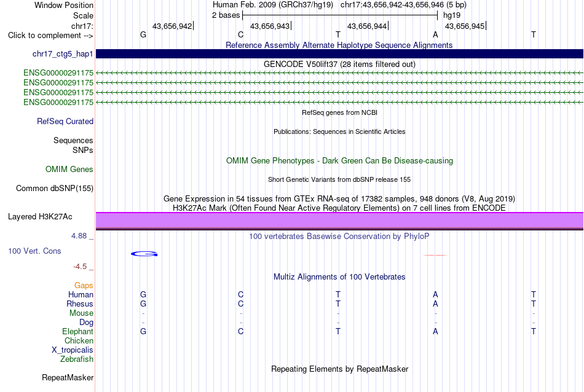Click the Chicken species label
Image resolution: width=584 pixels, height=392 pixels.
(x=79, y=341)
